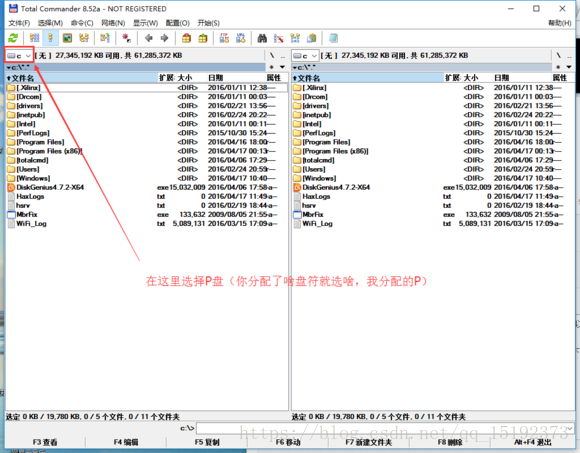Screen dimensions: 580x453
Task: Click the F7 新建文件夹 button
Action: pos(369,442)
